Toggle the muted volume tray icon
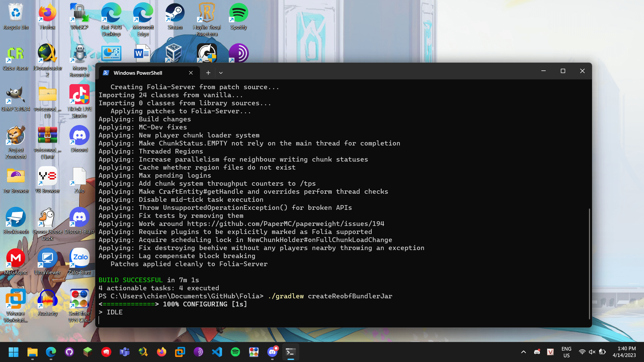Viewport: 644px width, 362px height. [592, 352]
